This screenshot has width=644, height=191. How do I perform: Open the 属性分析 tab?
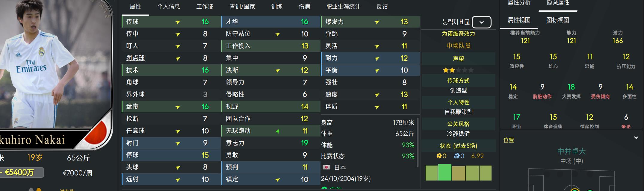tap(519, 3)
